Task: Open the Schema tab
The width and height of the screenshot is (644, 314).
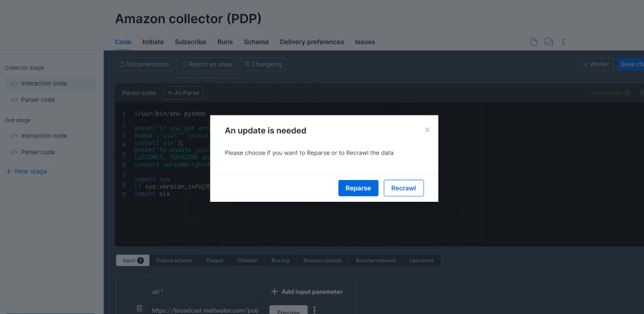Action: click(256, 42)
